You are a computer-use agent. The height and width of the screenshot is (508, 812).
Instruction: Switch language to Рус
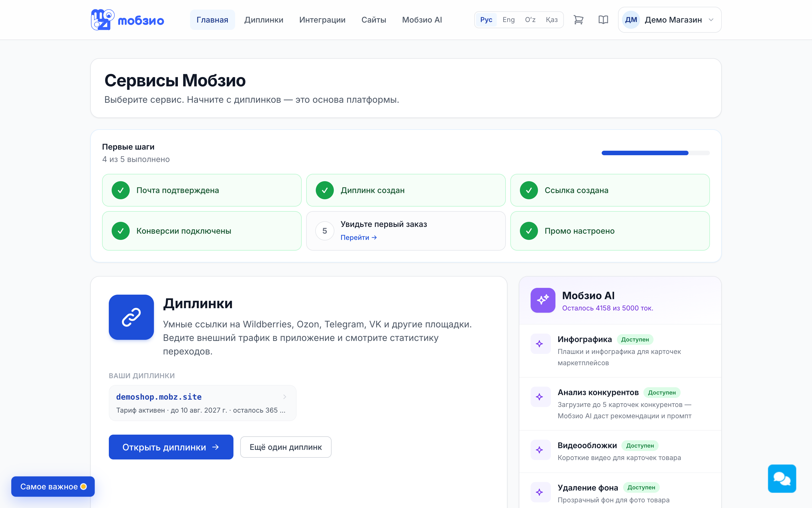point(486,20)
